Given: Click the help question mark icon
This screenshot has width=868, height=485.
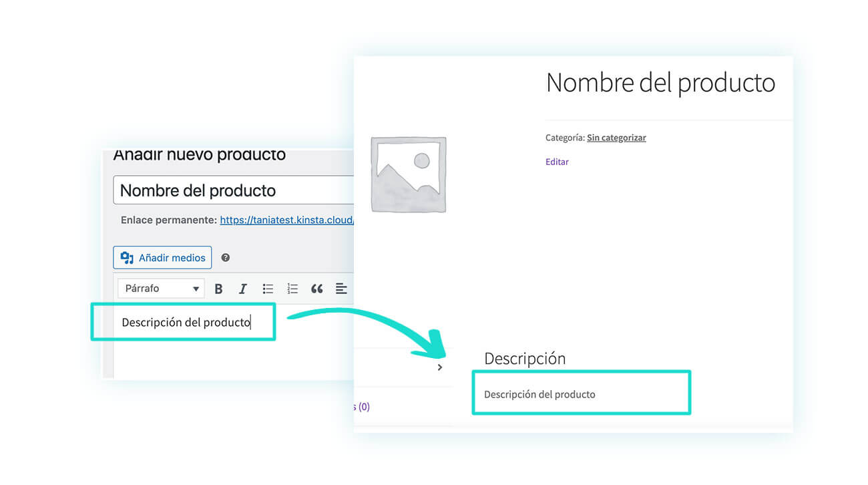Looking at the screenshot, I should (x=226, y=258).
